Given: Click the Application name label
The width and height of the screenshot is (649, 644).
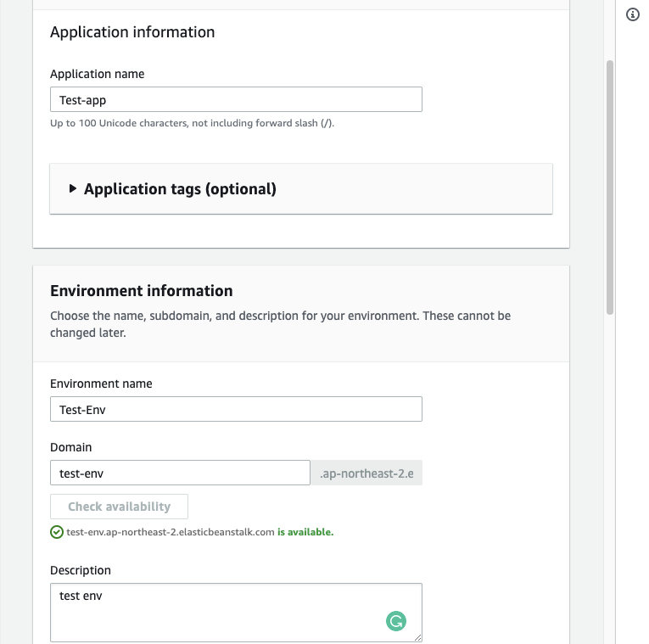Looking at the screenshot, I should [97, 74].
